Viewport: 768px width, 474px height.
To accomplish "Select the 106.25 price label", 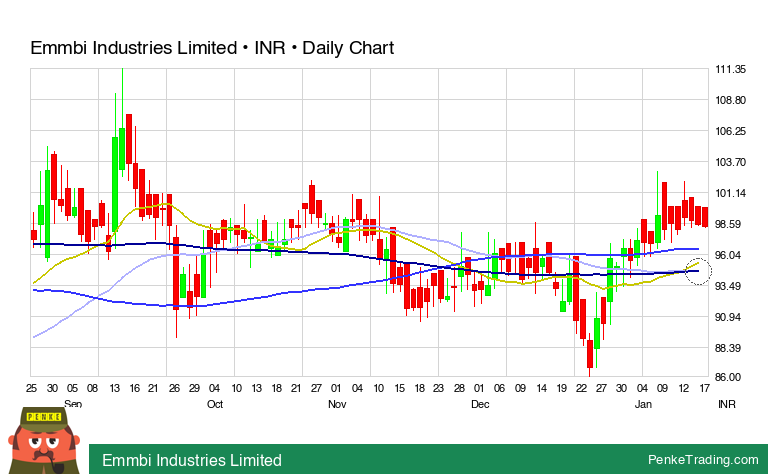I will pos(731,131).
